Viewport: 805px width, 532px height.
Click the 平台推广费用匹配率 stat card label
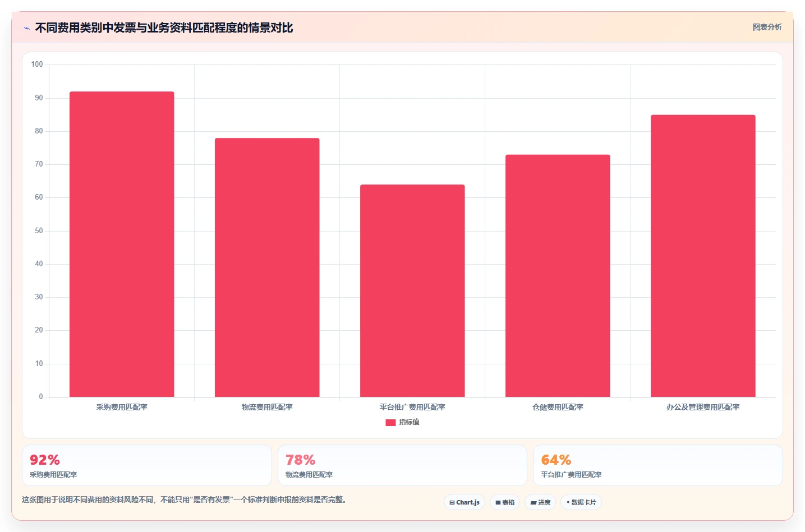(571, 474)
